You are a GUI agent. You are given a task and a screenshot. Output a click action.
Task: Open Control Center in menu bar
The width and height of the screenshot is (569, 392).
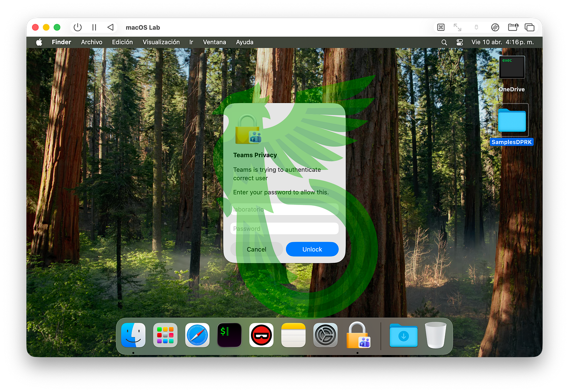tap(460, 42)
